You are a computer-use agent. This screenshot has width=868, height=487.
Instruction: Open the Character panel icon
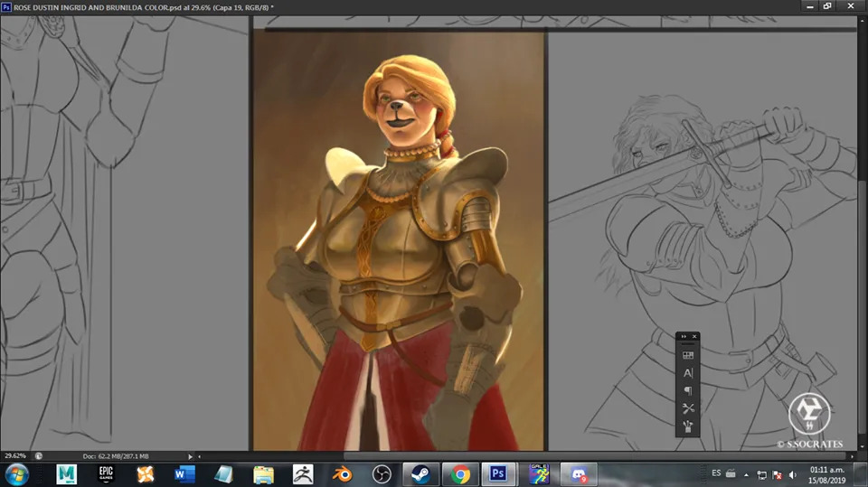click(x=687, y=373)
